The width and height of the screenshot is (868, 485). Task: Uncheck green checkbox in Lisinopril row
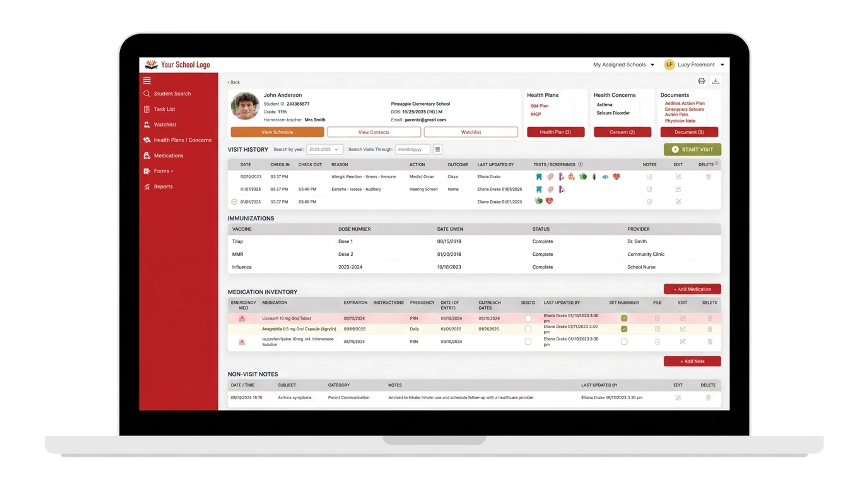pyautogui.click(x=624, y=318)
